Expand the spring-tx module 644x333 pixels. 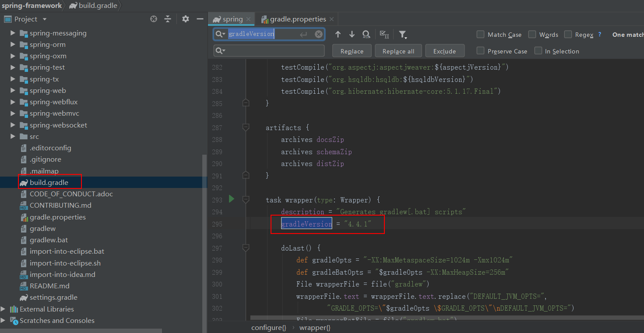[13, 79]
